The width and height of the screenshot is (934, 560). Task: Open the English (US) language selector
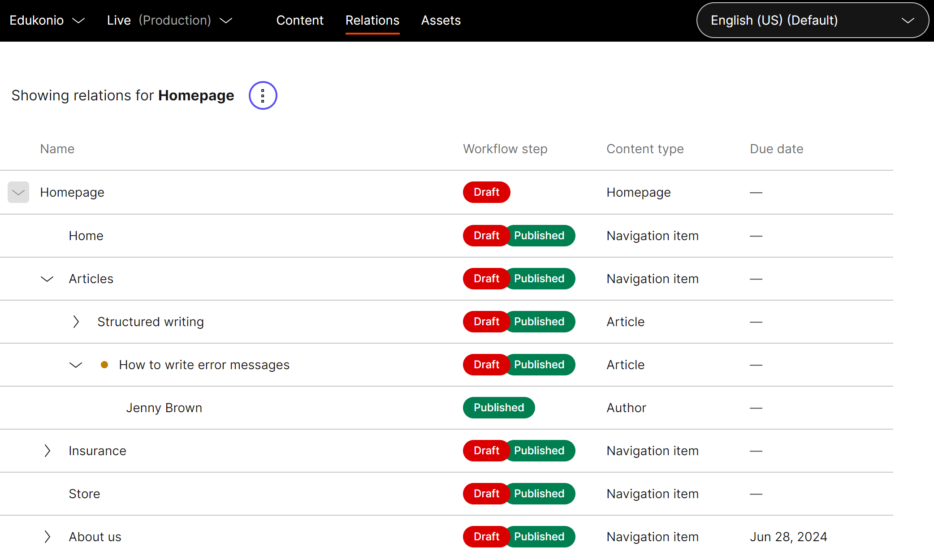pos(812,21)
